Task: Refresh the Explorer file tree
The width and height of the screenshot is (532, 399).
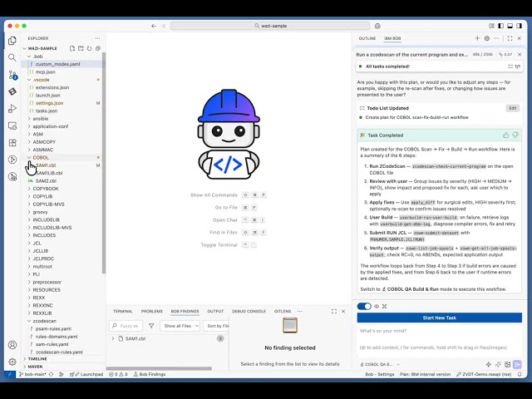Action: 89,48
